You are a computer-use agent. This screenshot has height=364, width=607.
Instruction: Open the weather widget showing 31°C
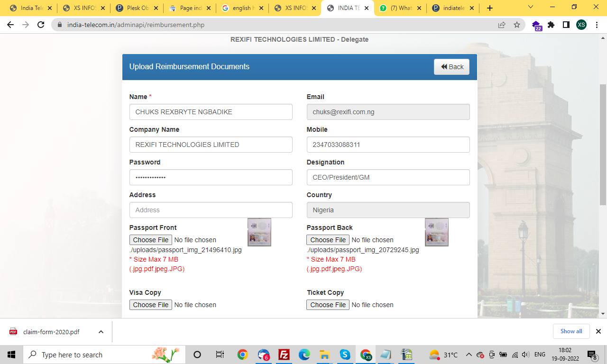[x=443, y=355]
